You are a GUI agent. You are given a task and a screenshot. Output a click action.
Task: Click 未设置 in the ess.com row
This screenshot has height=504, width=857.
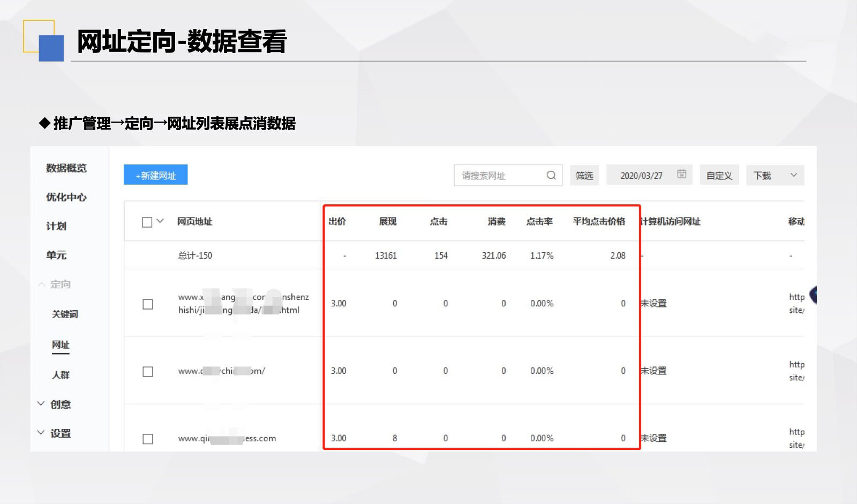coord(653,438)
